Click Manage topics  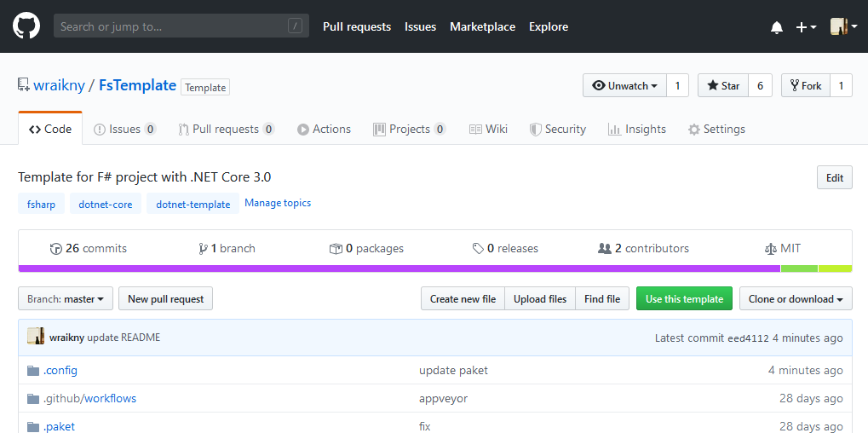click(278, 203)
